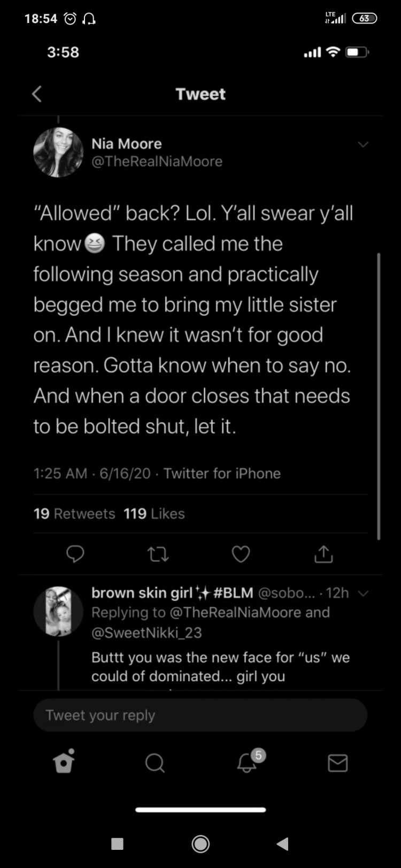Like the tweet with the heart icon
The height and width of the screenshot is (868, 401).
(x=241, y=554)
